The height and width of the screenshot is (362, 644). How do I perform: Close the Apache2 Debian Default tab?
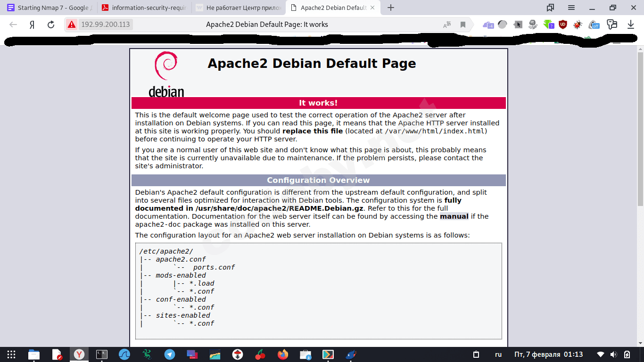pos(373,8)
